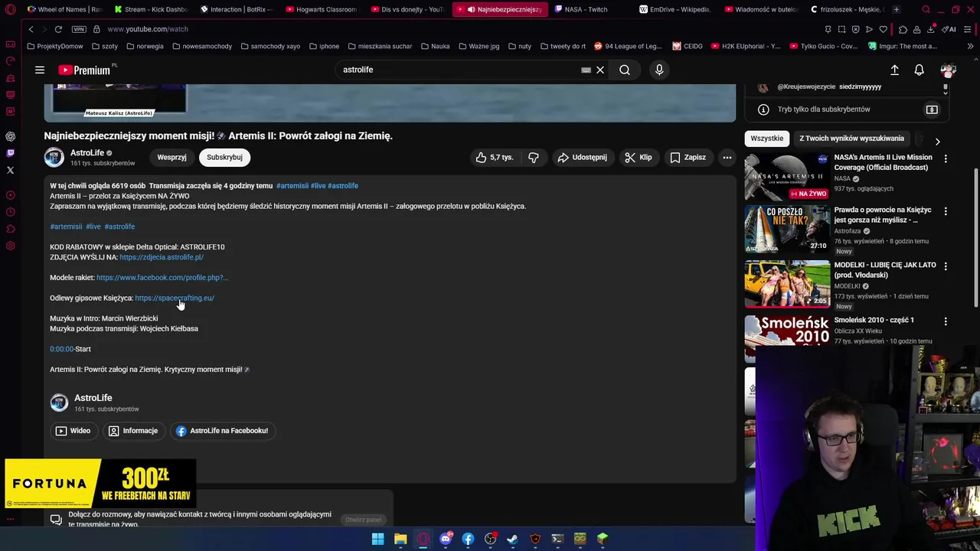Clear the astrolife search text

(600, 70)
